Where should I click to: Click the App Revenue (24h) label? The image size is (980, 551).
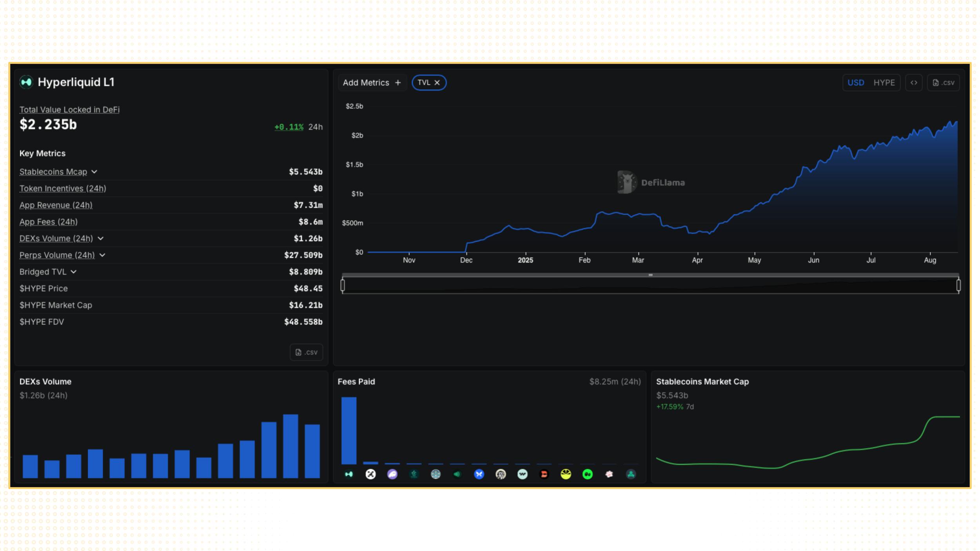56,205
